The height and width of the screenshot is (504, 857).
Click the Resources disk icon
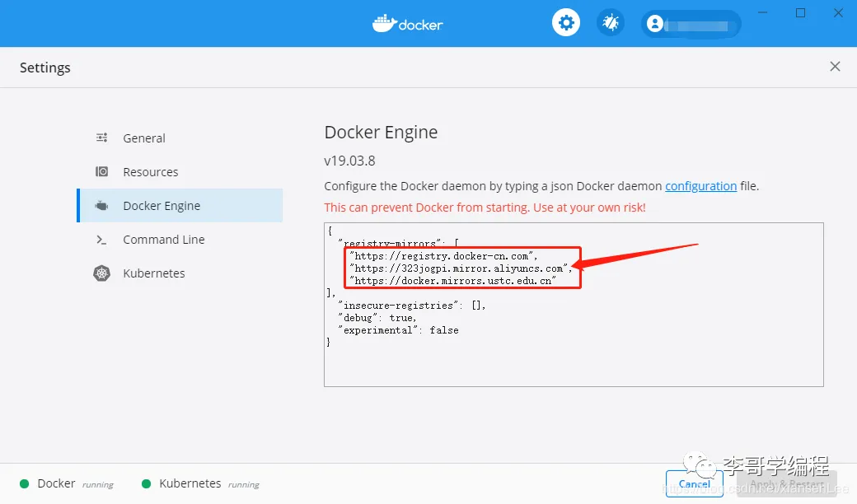[x=101, y=171]
